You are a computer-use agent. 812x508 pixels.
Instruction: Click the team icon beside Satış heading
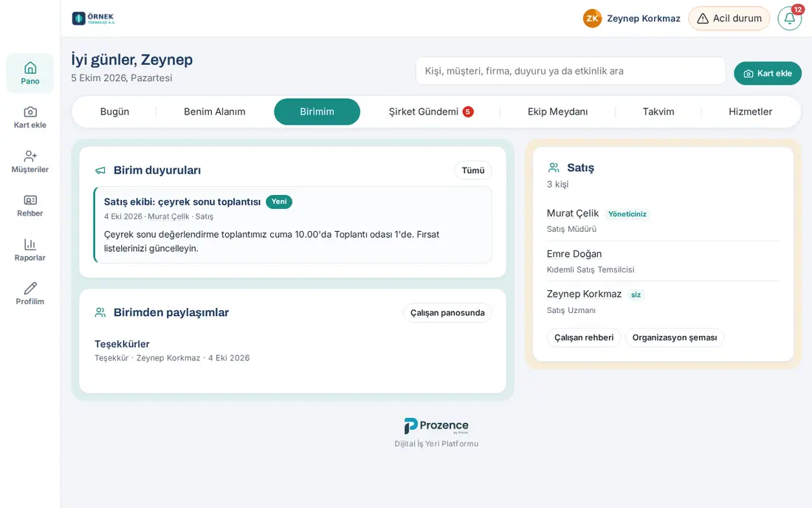coord(554,168)
